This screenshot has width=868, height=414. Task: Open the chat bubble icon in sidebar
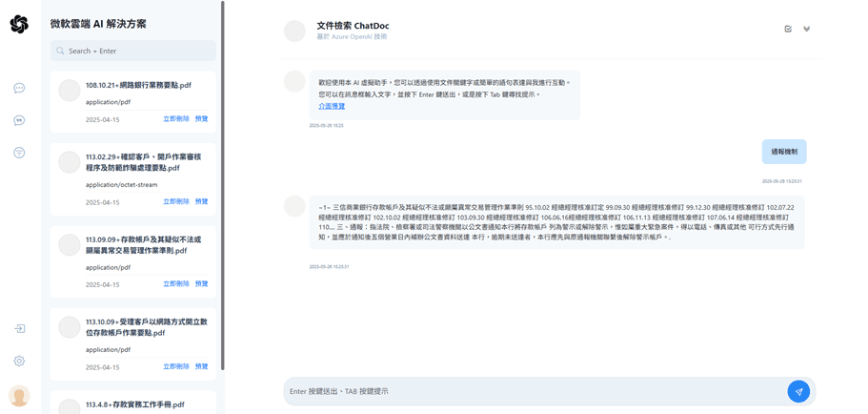coord(19,88)
